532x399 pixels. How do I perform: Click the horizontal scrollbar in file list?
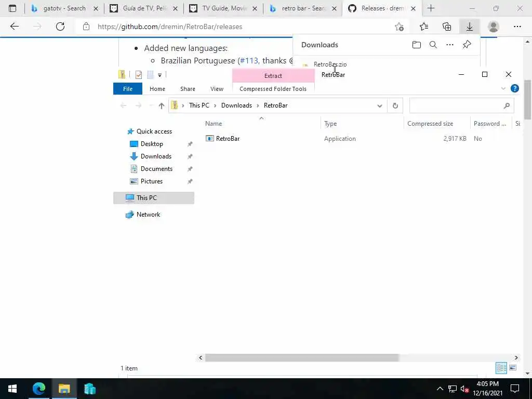(x=302, y=357)
